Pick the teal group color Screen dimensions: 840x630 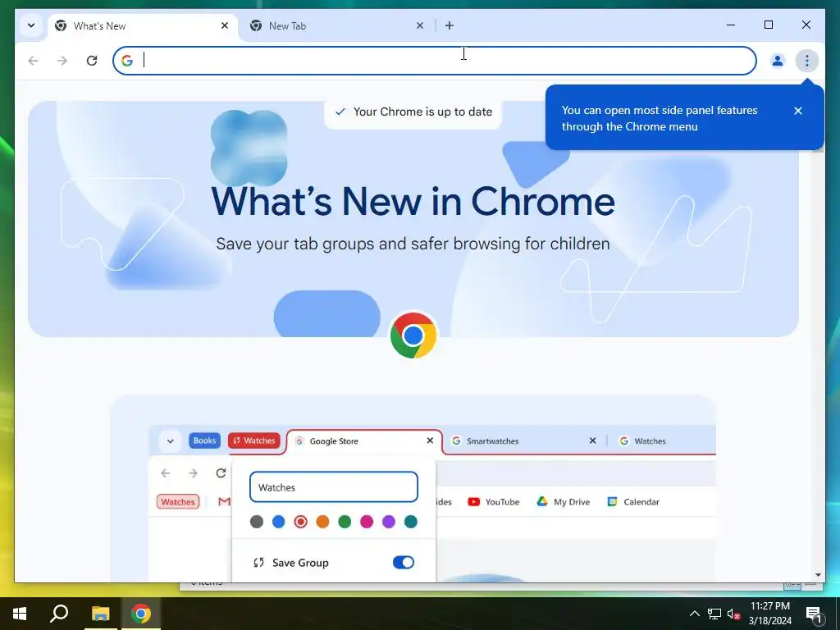(411, 522)
